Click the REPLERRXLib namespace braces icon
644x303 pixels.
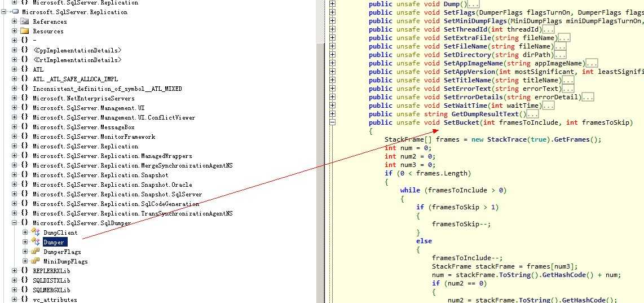pyautogui.click(x=25, y=271)
